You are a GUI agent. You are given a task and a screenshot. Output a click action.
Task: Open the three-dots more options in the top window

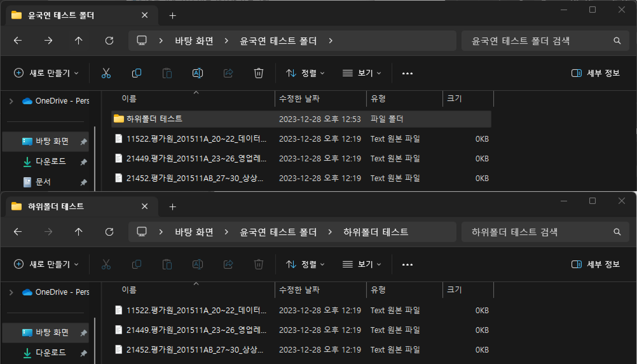[407, 73]
